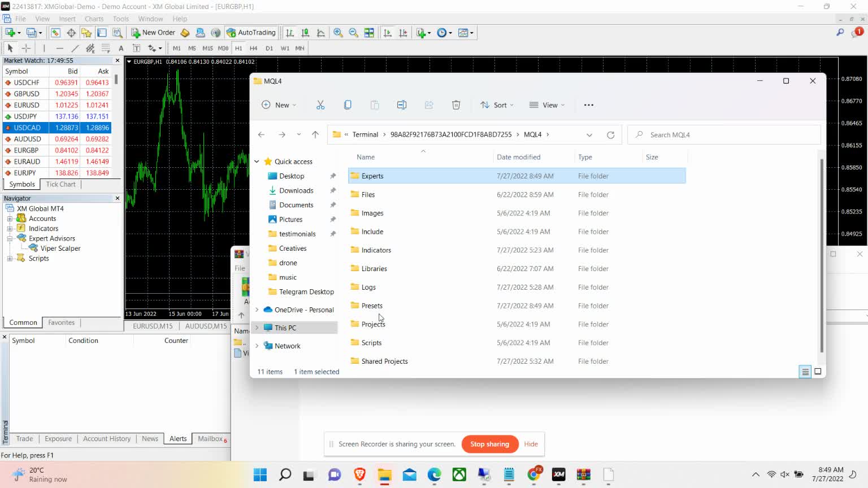Click the Tile Windows icon

click(369, 32)
